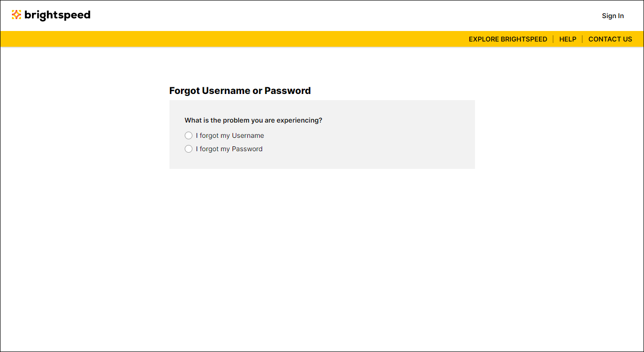Choose the forgotten Username option circle

pyautogui.click(x=189, y=135)
